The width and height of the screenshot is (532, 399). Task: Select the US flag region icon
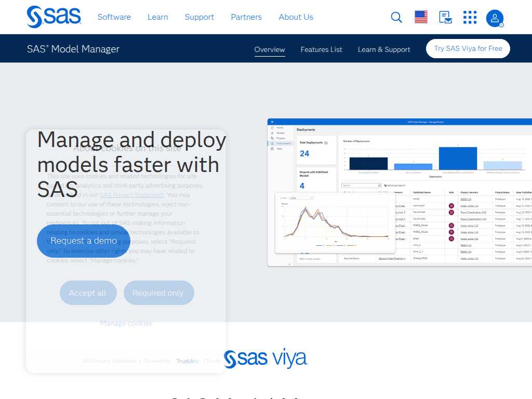tap(421, 17)
